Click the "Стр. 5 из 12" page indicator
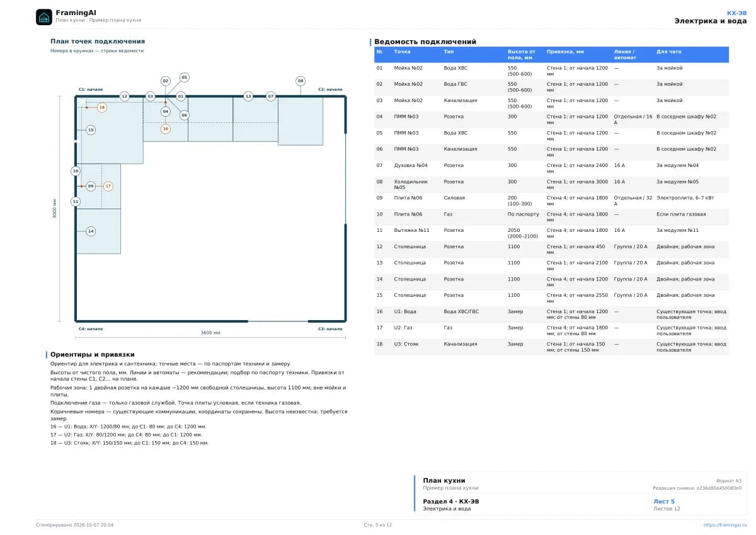The width and height of the screenshot is (756, 535). pos(378,525)
